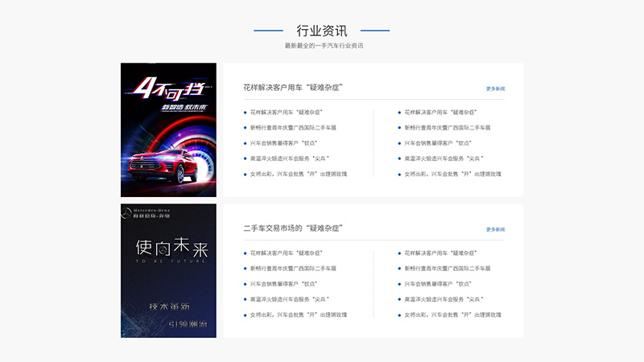This screenshot has height=362, width=644.
Task: Open top card right-column item 高温淬火锻造兴车会服务
Action: pos(444,158)
